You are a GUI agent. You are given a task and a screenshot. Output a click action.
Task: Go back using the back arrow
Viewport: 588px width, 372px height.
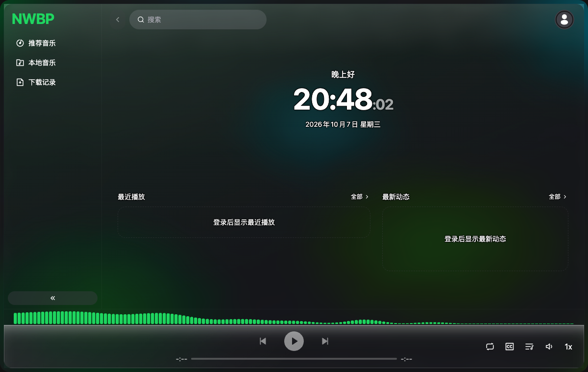[118, 20]
